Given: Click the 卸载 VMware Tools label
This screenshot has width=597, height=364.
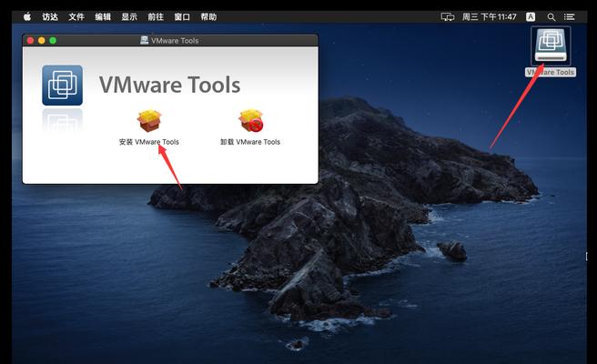Looking at the screenshot, I should click(x=250, y=142).
